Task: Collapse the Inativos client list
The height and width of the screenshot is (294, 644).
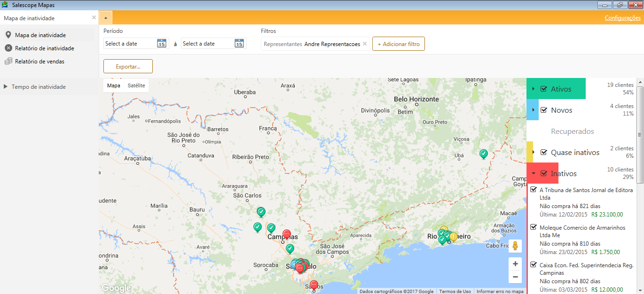Action: (x=534, y=173)
